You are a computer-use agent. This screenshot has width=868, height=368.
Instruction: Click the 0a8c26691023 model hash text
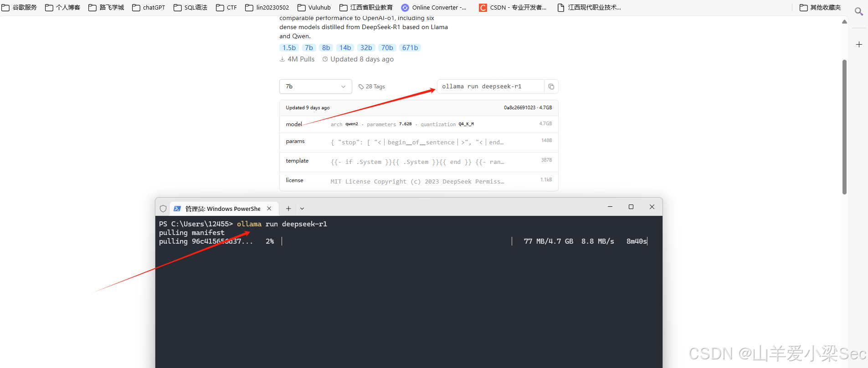[519, 108]
